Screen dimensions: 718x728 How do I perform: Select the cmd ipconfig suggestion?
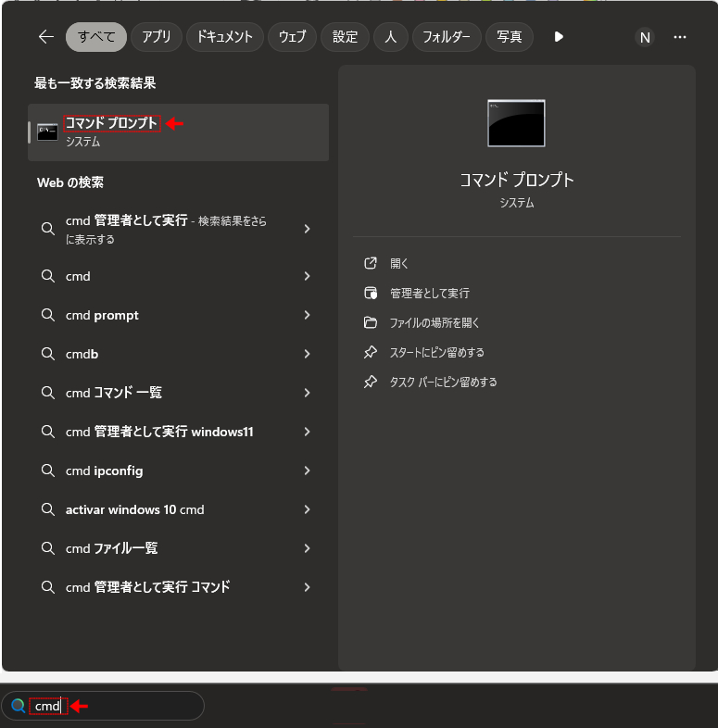[x=178, y=471]
